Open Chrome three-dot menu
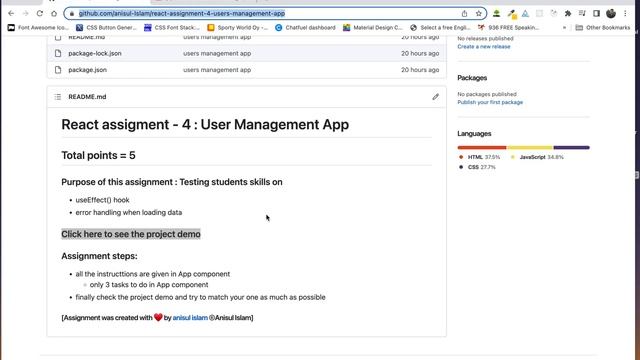Image resolution: width=640 pixels, height=360 pixels. (625, 13)
